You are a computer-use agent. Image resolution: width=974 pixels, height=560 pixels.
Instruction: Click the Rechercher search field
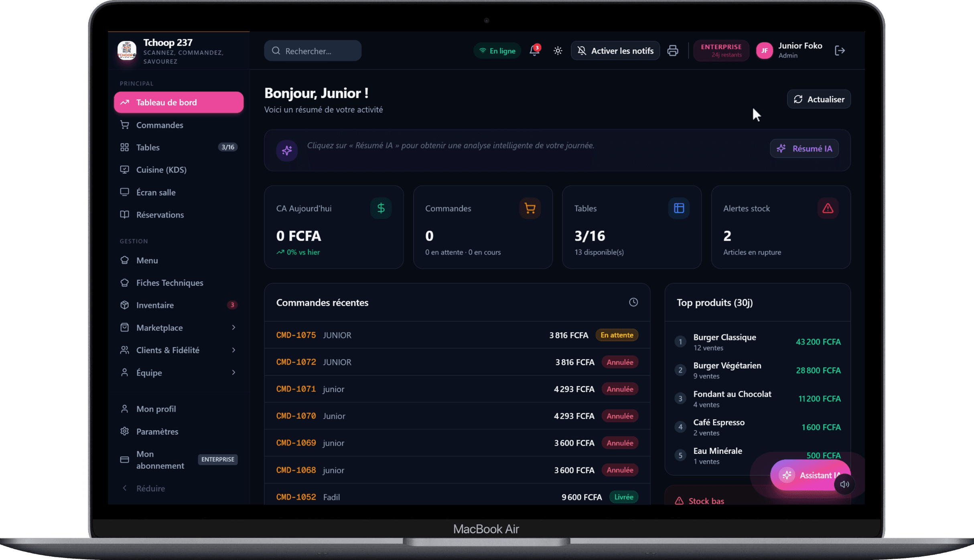(x=312, y=51)
